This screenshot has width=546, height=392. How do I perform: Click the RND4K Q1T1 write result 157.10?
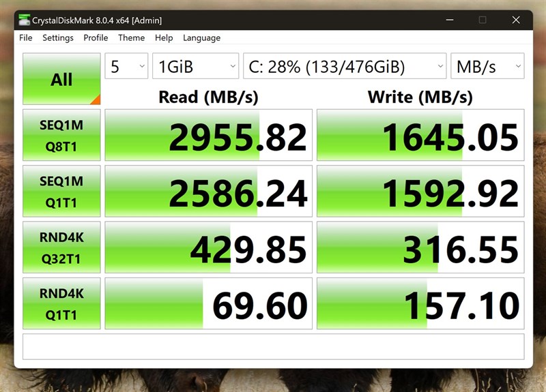420,303
